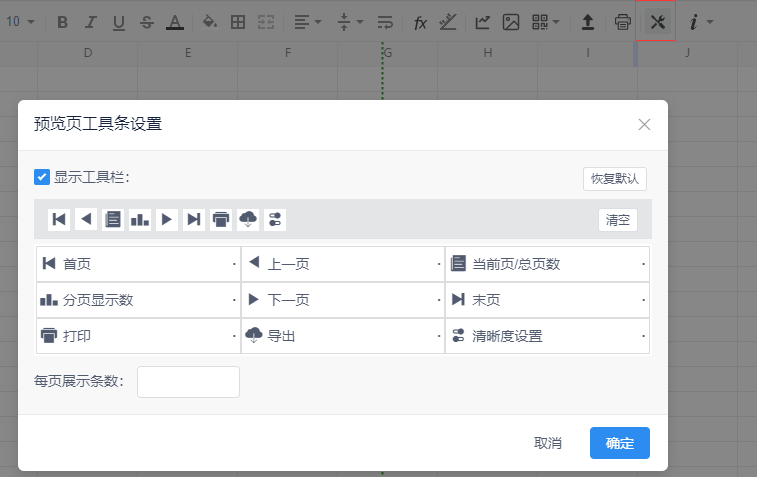Screen dimensions: 757x477
Task: Select the 打印 option tile
Action: [139, 336]
